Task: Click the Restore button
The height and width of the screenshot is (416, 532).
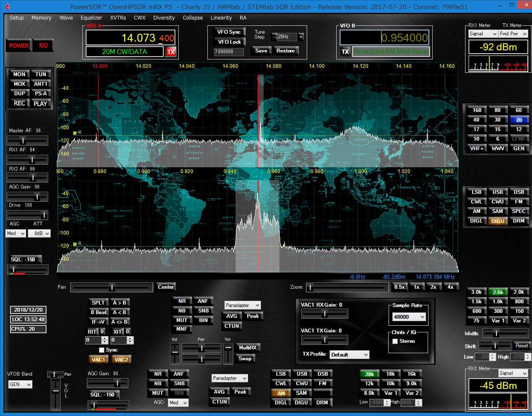Action: [286, 51]
